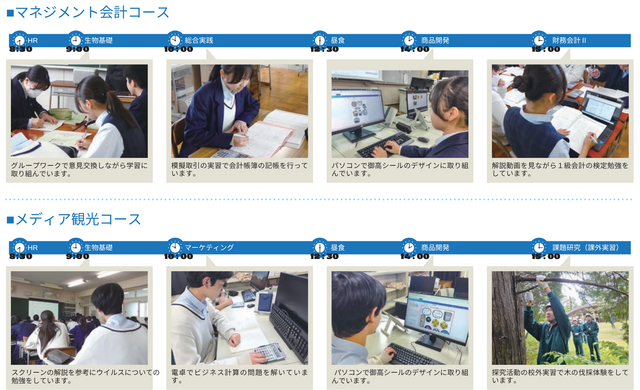Image resolution: width=640 pixels, height=390 pixels.
Task: Click the マネジメント会計コース heading
Action: tap(88, 12)
